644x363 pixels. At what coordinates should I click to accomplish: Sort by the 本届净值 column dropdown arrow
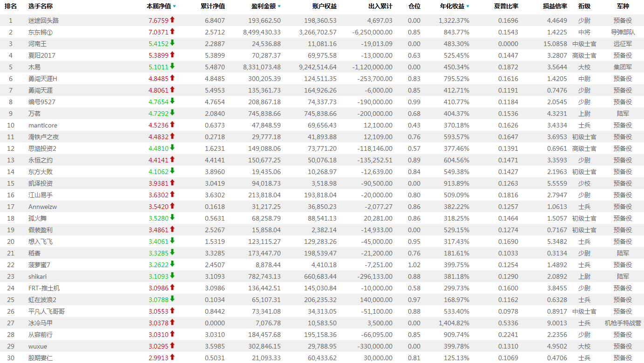[x=175, y=7]
